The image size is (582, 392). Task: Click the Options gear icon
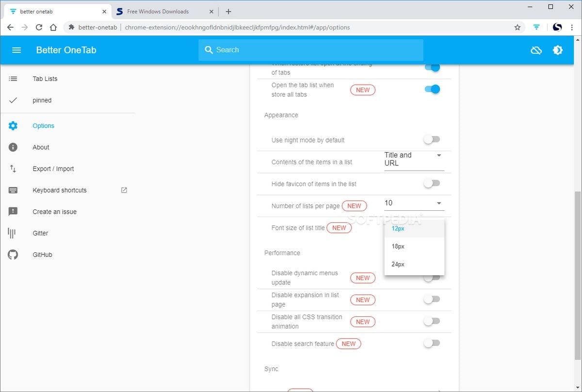(x=13, y=125)
